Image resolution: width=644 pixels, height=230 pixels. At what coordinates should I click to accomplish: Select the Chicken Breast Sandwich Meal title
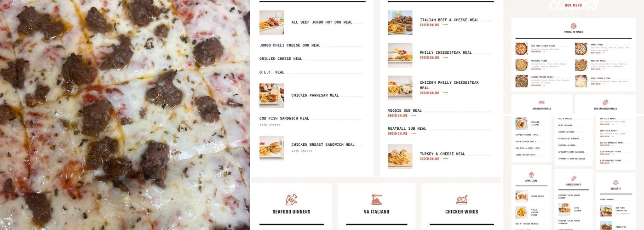pyautogui.click(x=323, y=144)
